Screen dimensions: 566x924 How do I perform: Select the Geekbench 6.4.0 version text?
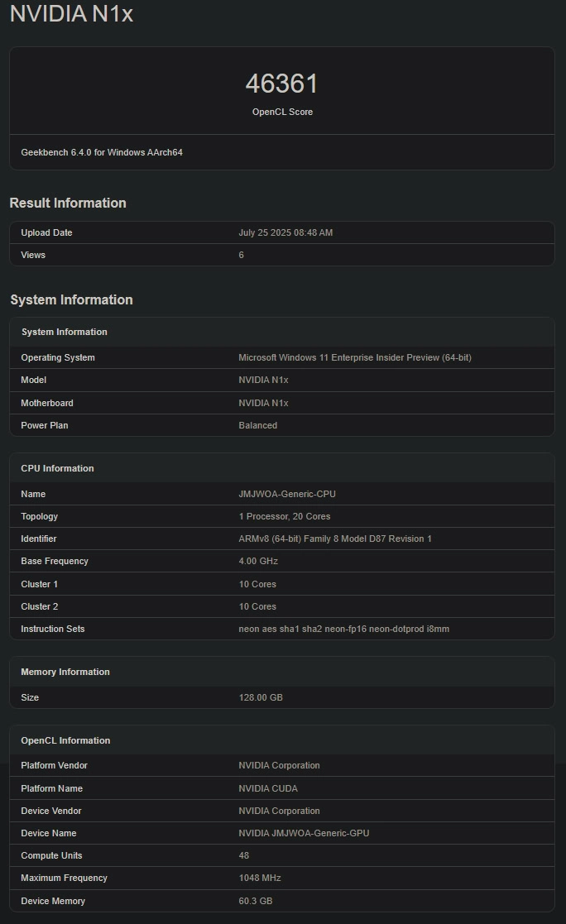coord(102,152)
